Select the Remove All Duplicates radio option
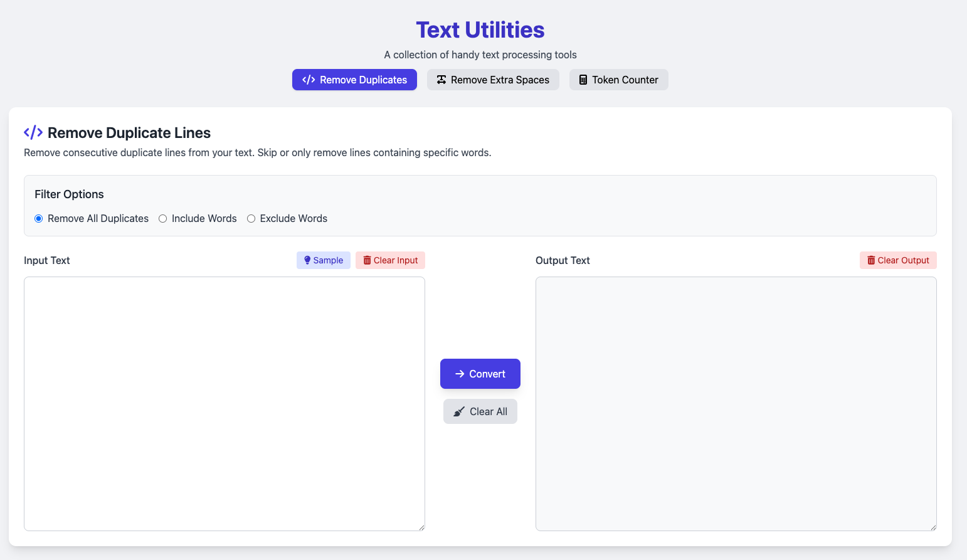 click(38, 218)
